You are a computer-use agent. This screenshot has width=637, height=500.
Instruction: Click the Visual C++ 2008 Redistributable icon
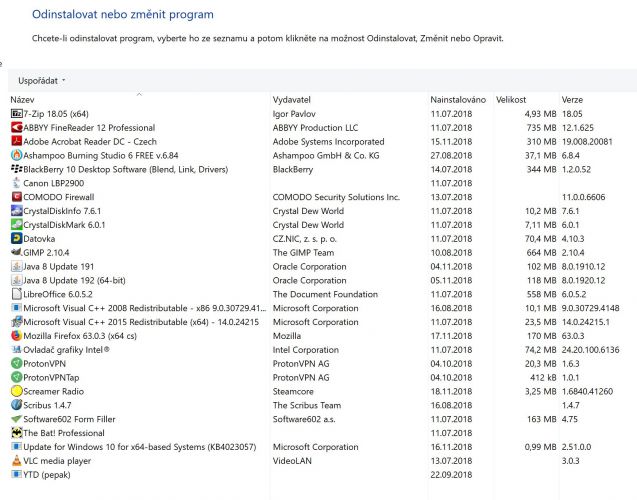pos(16,308)
